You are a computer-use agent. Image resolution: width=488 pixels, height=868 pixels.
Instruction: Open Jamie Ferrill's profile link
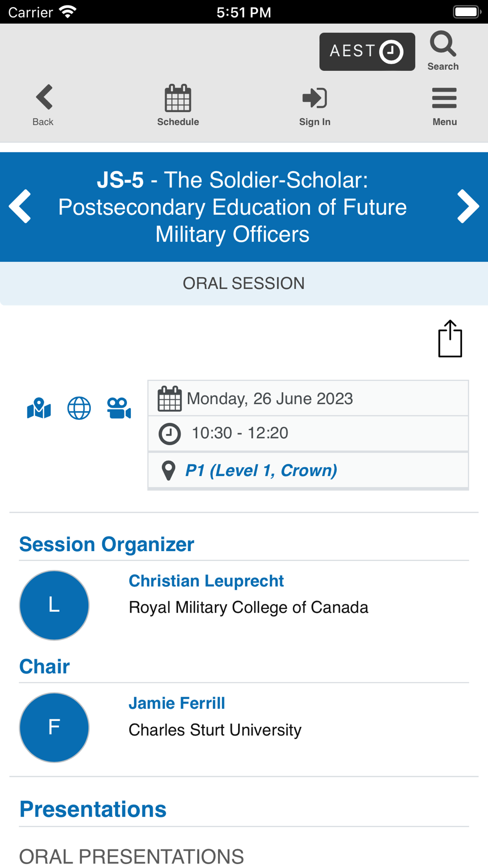click(x=177, y=703)
